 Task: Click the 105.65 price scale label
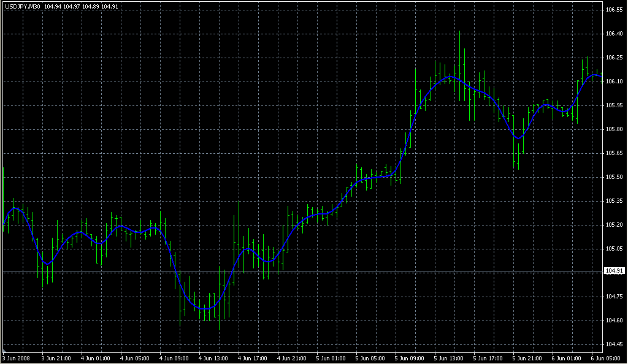(x=615, y=153)
